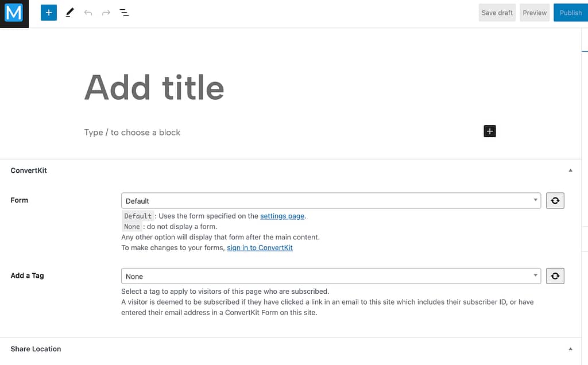Click the Publish button
The height and width of the screenshot is (365, 588).
(570, 13)
